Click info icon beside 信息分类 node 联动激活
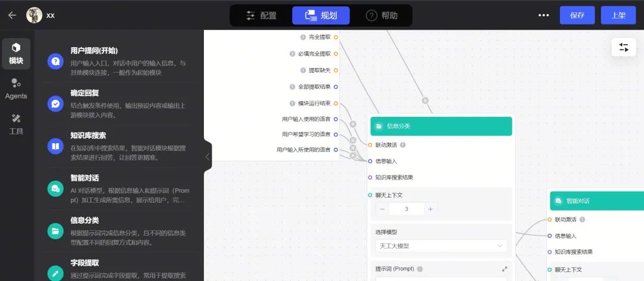This screenshot has width=644, height=281. tap(403, 144)
